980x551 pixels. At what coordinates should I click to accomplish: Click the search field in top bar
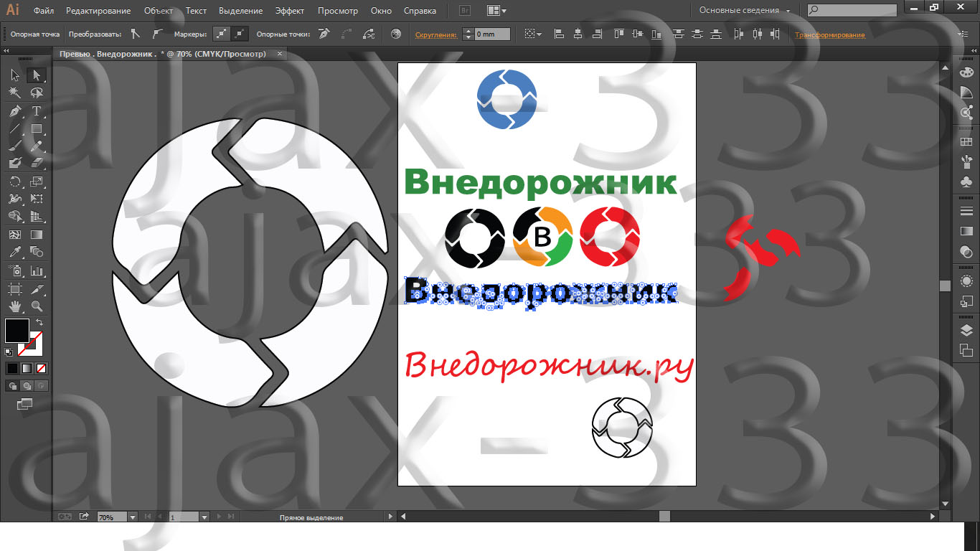point(852,11)
